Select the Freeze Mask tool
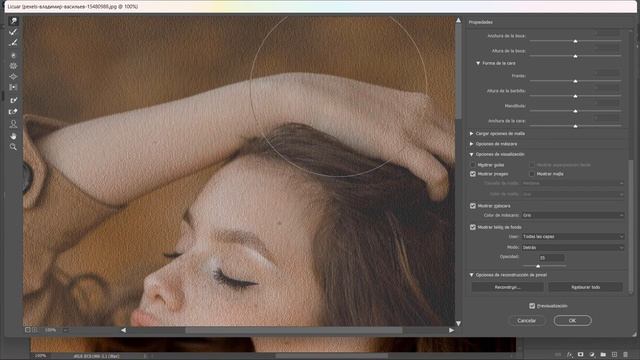This screenshot has height=360, width=640. pos(13,100)
